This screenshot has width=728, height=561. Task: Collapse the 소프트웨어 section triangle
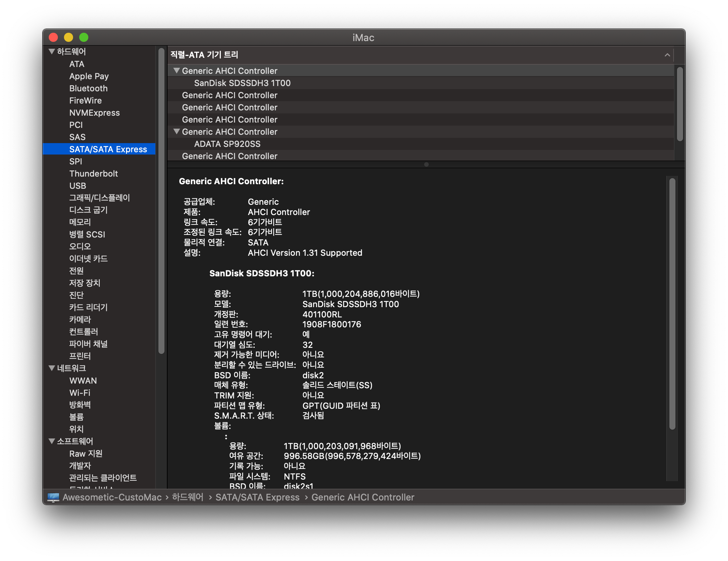tap(52, 441)
